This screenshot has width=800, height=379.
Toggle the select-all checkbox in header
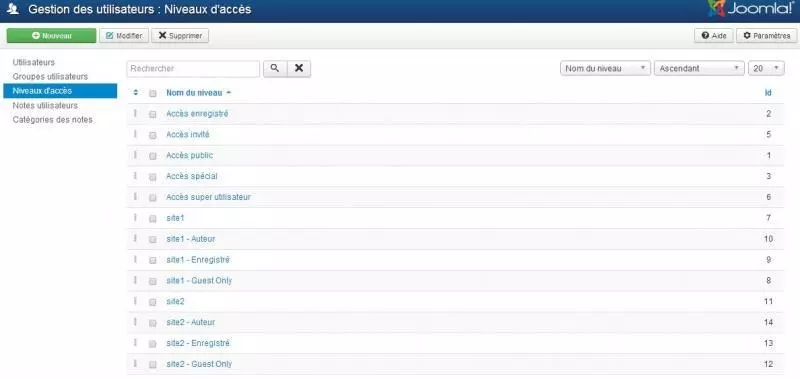coord(153,93)
